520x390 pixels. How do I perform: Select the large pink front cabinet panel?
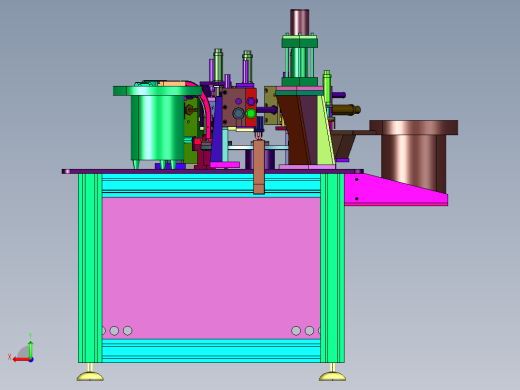(x=211, y=268)
